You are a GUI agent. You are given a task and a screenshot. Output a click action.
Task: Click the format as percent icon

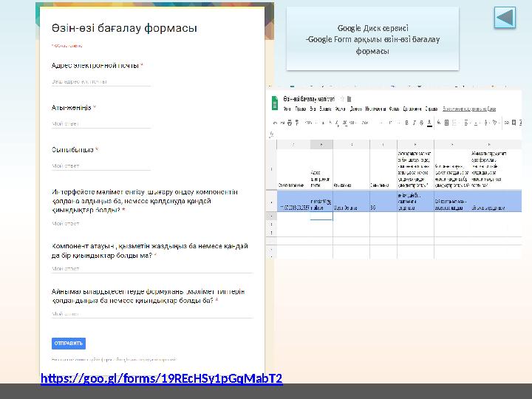[330, 123]
